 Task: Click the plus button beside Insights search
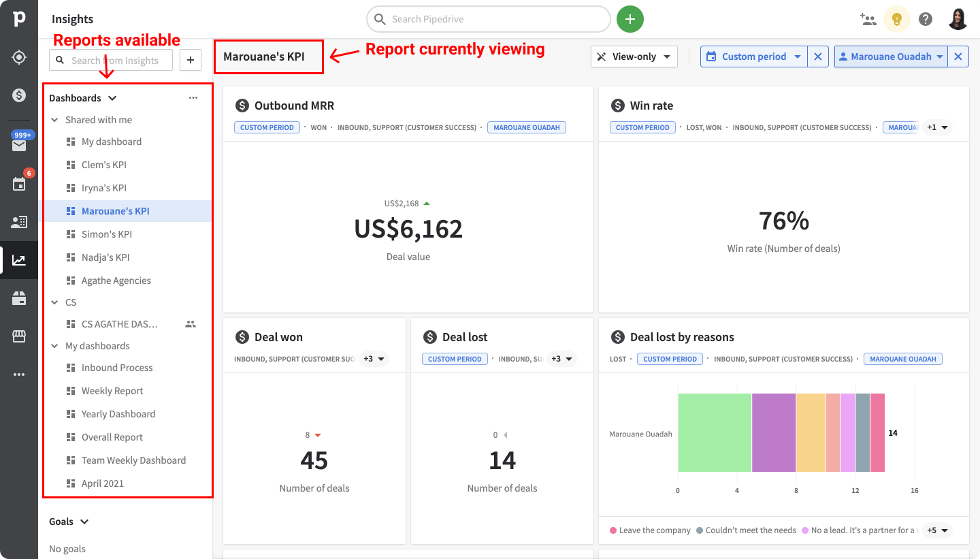[x=191, y=60]
